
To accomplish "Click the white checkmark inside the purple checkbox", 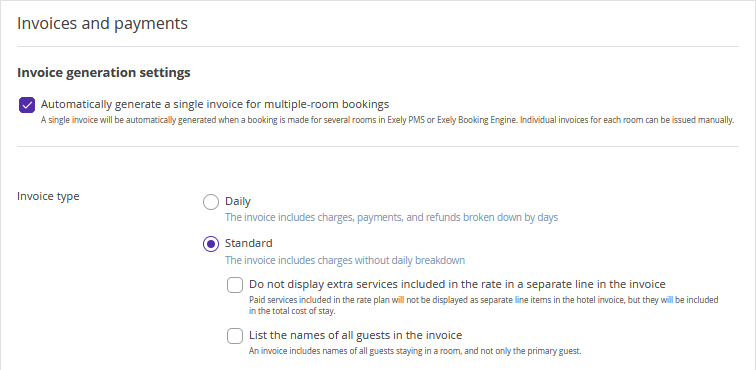I will click(x=27, y=105).
